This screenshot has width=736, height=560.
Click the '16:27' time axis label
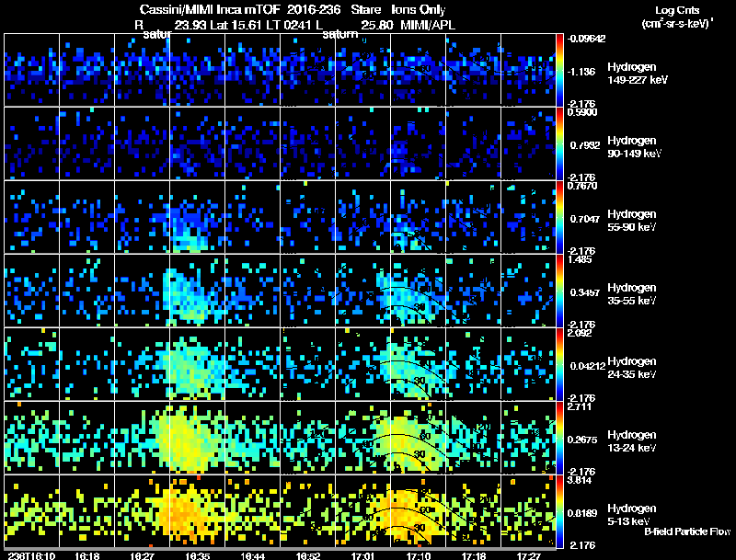143,555
